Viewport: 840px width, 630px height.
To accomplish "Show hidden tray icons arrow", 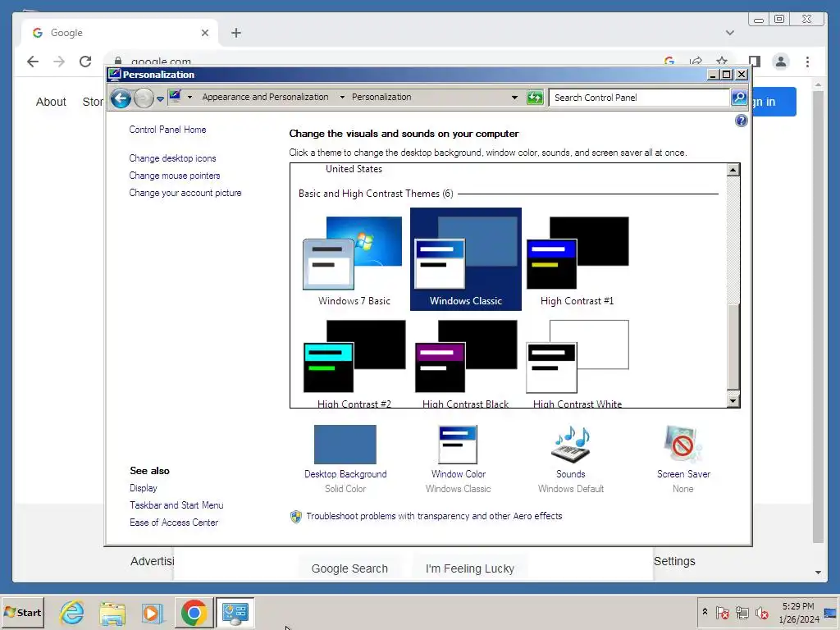I will click(705, 612).
